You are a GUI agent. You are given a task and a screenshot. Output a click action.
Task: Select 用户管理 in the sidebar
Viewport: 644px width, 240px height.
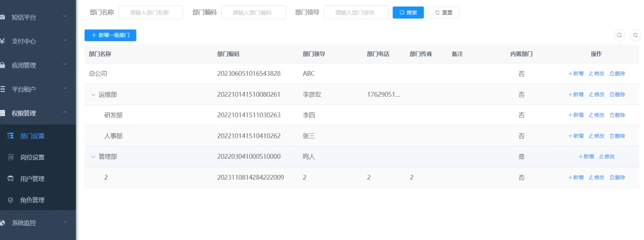(38, 179)
